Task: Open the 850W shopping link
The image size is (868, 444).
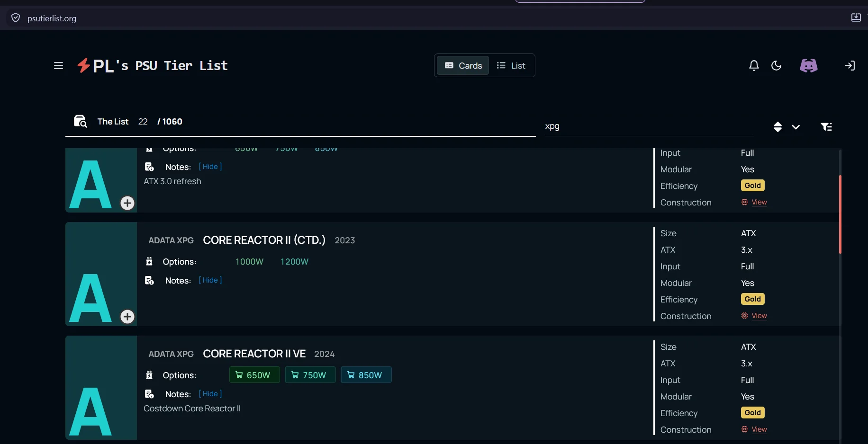Action: coord(366,375)
